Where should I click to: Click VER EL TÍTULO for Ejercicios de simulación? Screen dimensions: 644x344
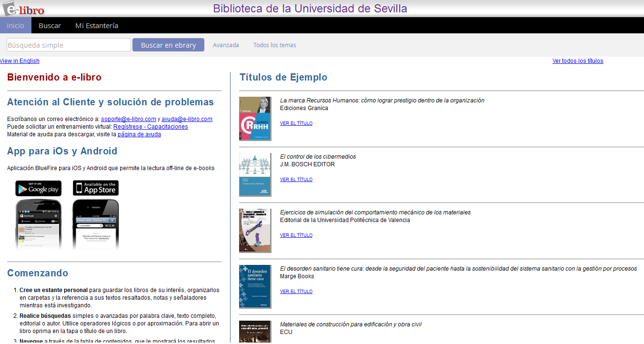[296, 235]
